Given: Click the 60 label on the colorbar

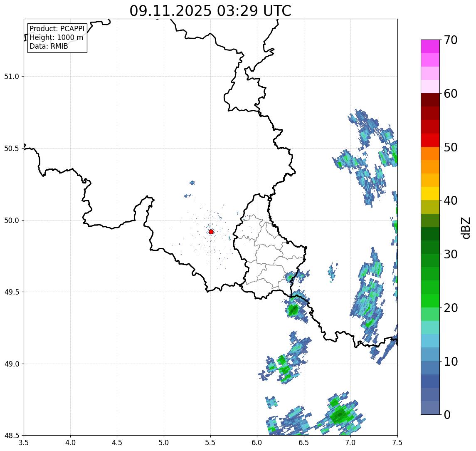Looking at the screenshot, I should pos(451,94).
